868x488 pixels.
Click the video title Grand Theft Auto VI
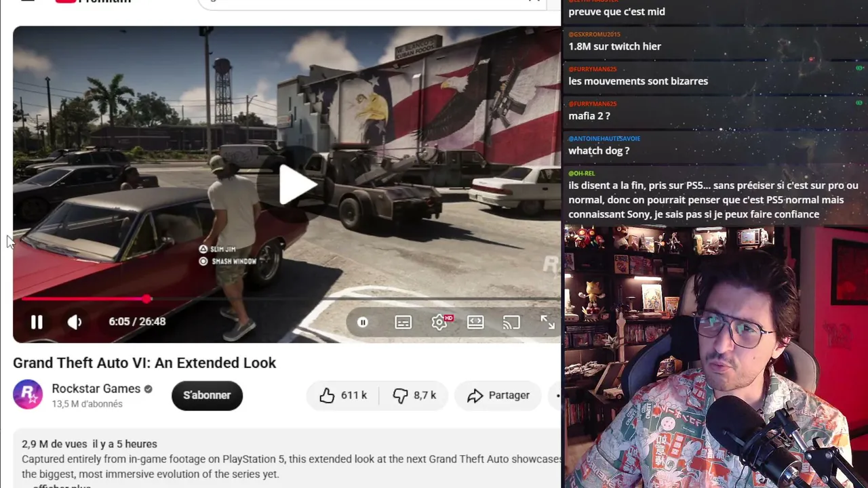pos(144,363)
